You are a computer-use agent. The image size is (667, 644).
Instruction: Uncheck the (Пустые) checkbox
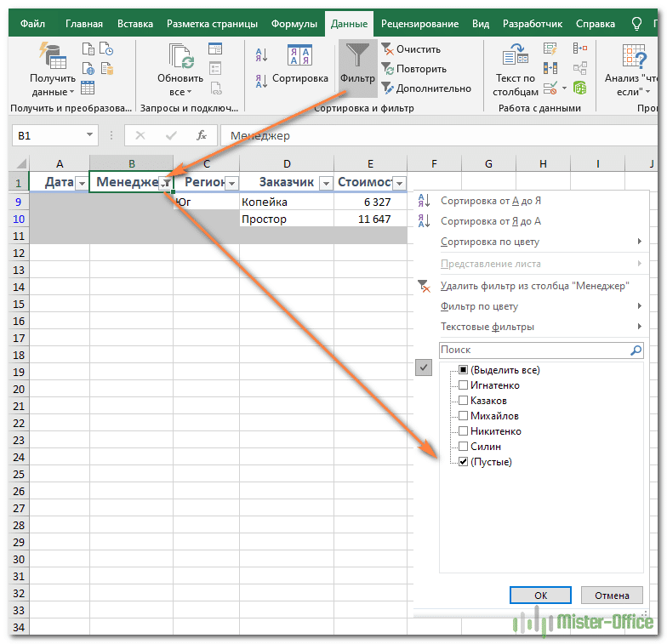point(463,462)
